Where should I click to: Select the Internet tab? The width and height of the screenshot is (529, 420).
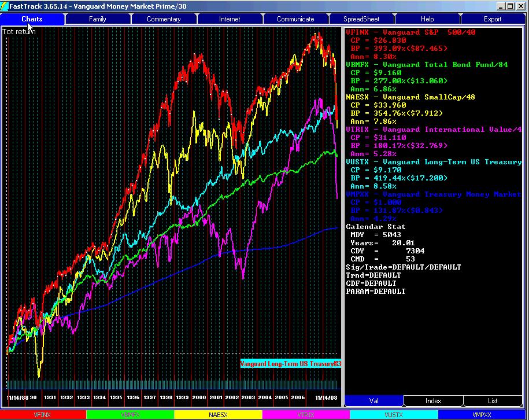coord(230,19)
